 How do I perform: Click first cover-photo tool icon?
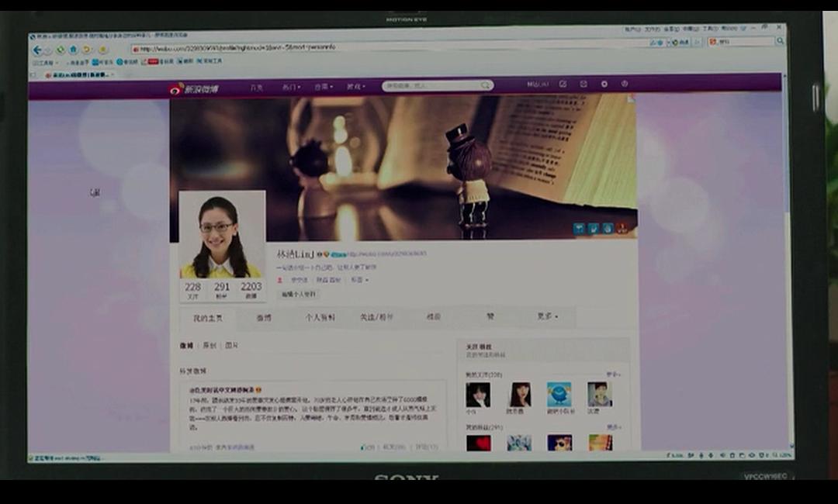(x=579, y=228)
